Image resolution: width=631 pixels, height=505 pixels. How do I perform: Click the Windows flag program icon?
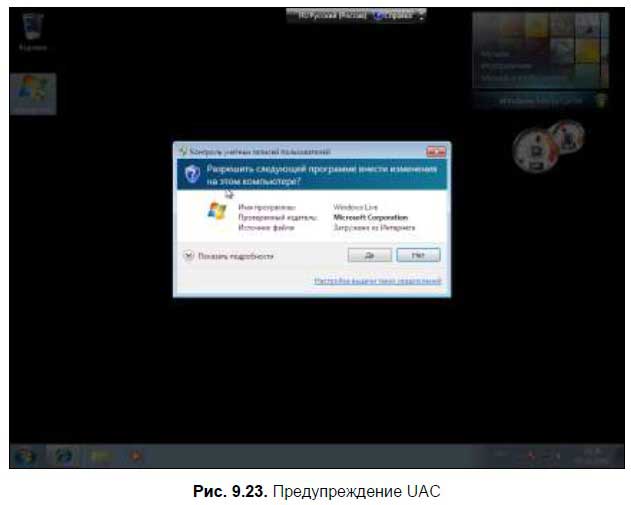click(217, 211)
